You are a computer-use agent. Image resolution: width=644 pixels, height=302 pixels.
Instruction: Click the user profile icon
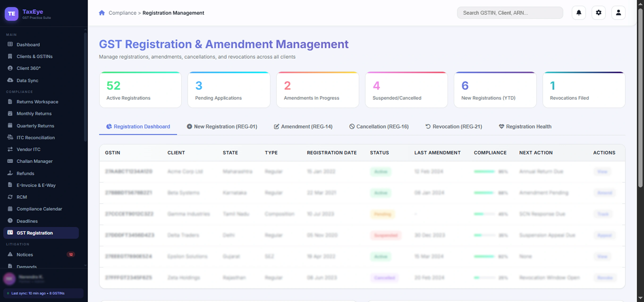click(618, 13)
